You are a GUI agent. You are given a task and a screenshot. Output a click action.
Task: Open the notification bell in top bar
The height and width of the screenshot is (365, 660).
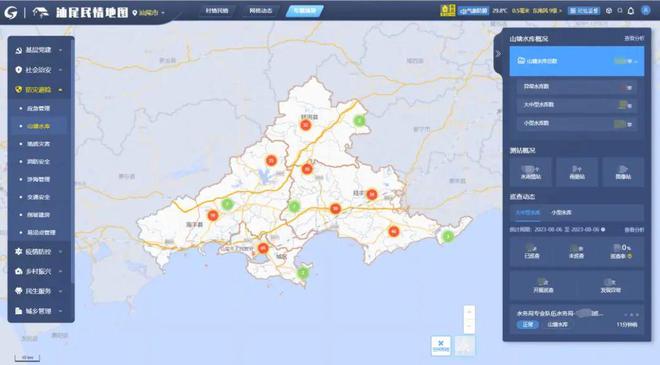[631, 11]
